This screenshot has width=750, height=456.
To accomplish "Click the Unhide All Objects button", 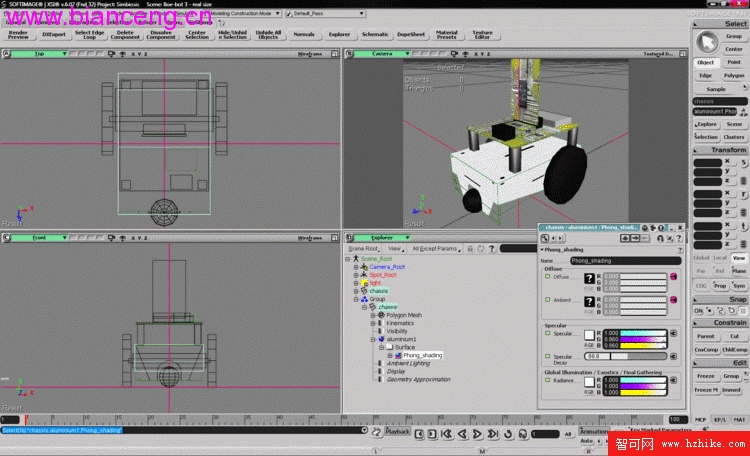I will point(268,34).
